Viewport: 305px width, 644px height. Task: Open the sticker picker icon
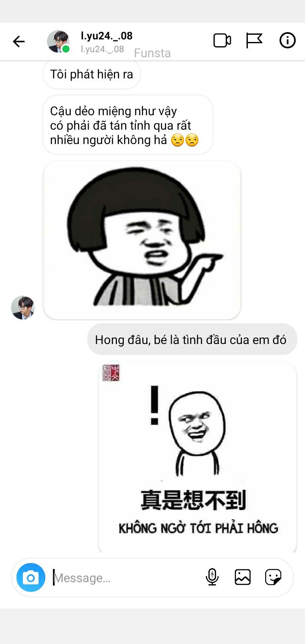click(273, 577)
